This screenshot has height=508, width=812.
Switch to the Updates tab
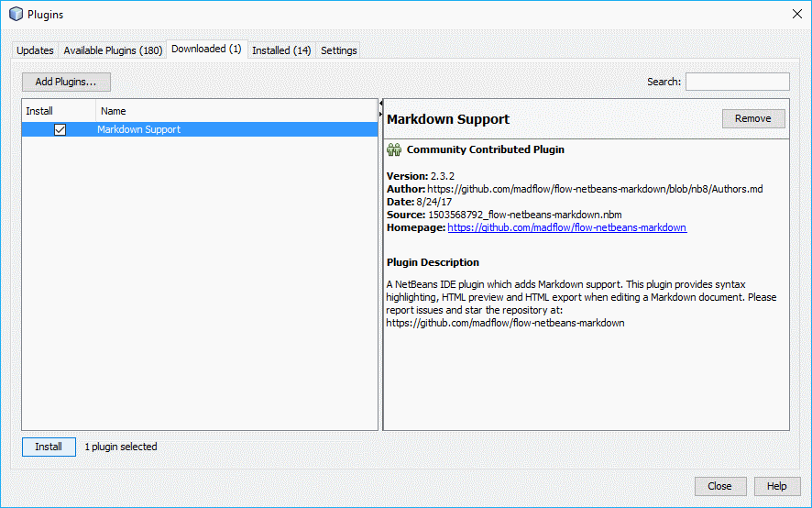click(x=35, y=50)
